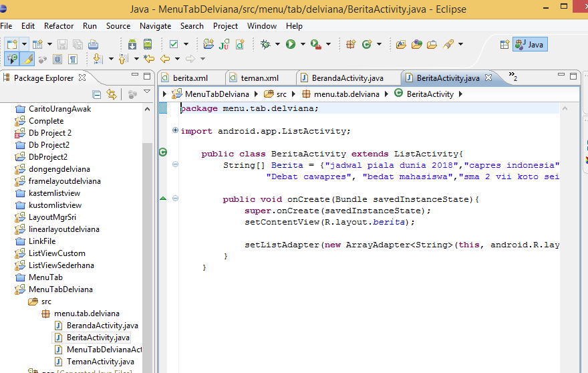Click src in the editor breadcrumb
This screenshot has height=373, width=588.
click(281, 94)
